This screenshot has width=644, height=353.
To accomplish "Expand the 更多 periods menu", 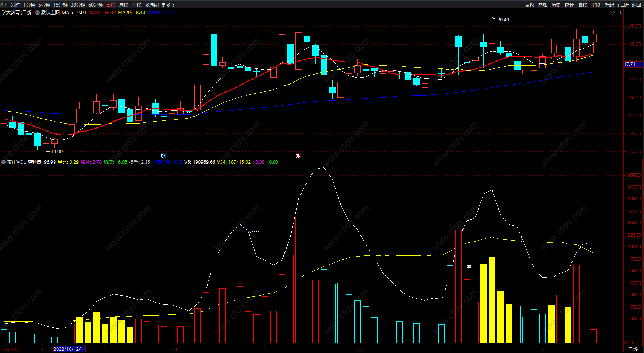I will point(167,5).
